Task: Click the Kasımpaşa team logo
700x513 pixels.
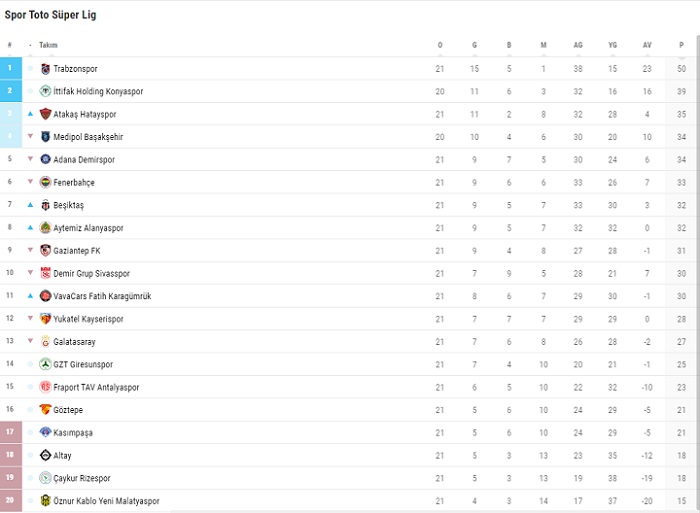Action: [45, 432]
